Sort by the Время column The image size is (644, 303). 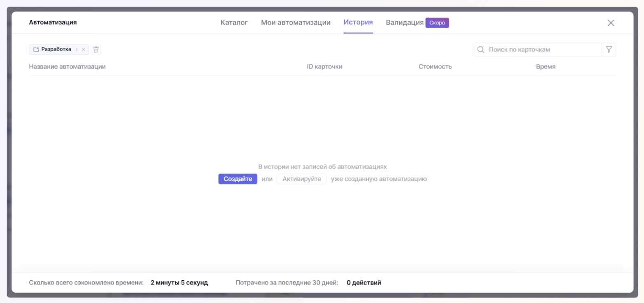coord(545,66)
